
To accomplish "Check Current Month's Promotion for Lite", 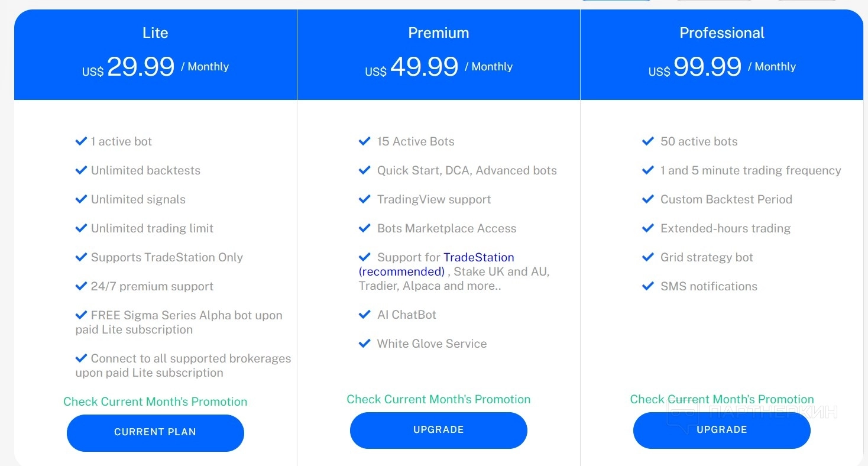I will (155, 402).
